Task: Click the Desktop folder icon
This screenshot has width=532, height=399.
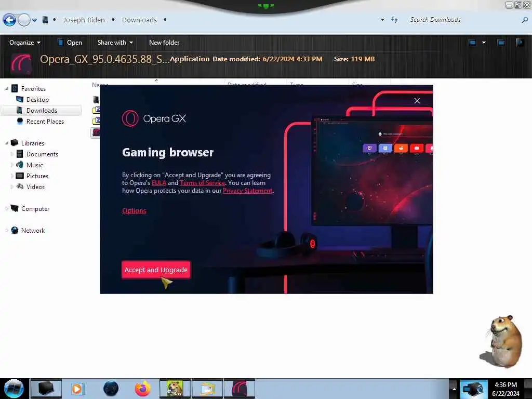Action: [20, 99]
